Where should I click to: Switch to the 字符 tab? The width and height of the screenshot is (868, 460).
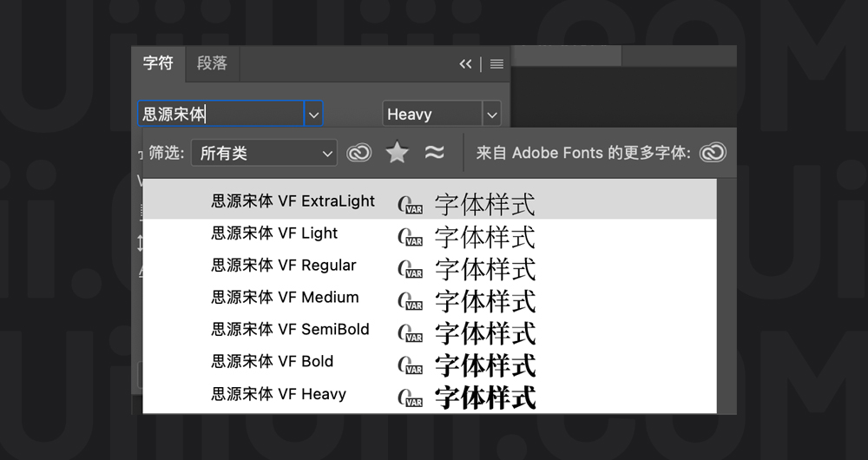point(158,63)
